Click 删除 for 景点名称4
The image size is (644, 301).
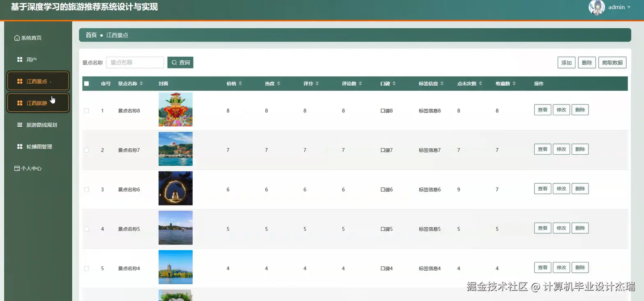[580, 267]
